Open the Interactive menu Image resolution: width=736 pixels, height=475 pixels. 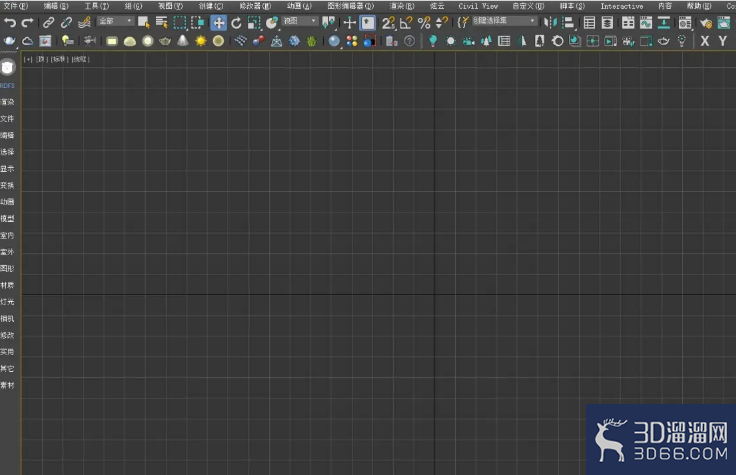621,6
